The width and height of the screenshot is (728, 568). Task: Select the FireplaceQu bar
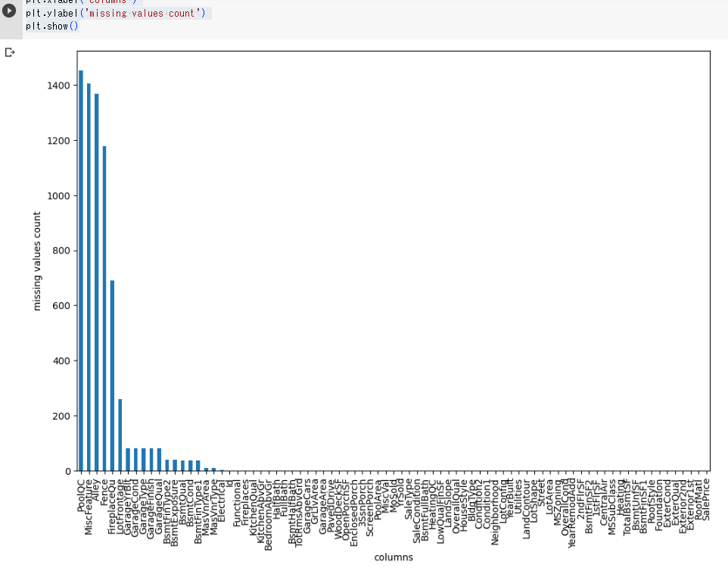(112, 376)
